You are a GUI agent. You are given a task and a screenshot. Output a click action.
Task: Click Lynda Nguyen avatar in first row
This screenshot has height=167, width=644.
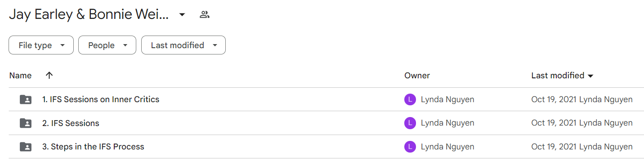click(x=410, y=99)
